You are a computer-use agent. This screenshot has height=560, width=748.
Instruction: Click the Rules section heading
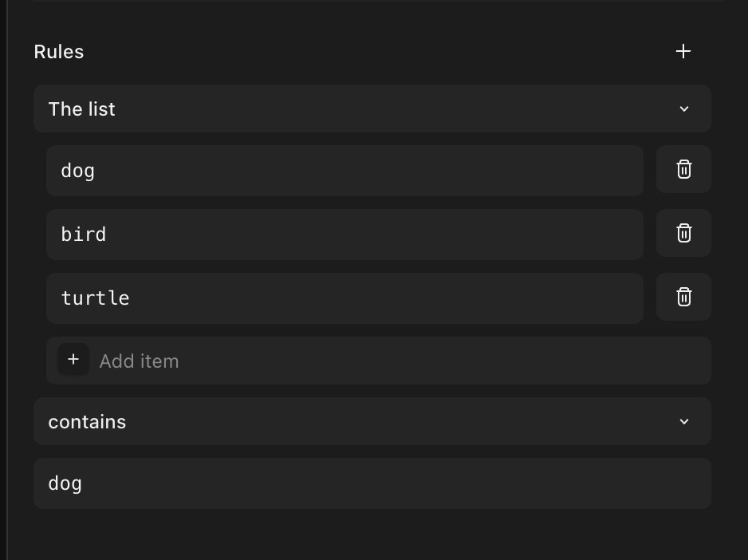59,52
